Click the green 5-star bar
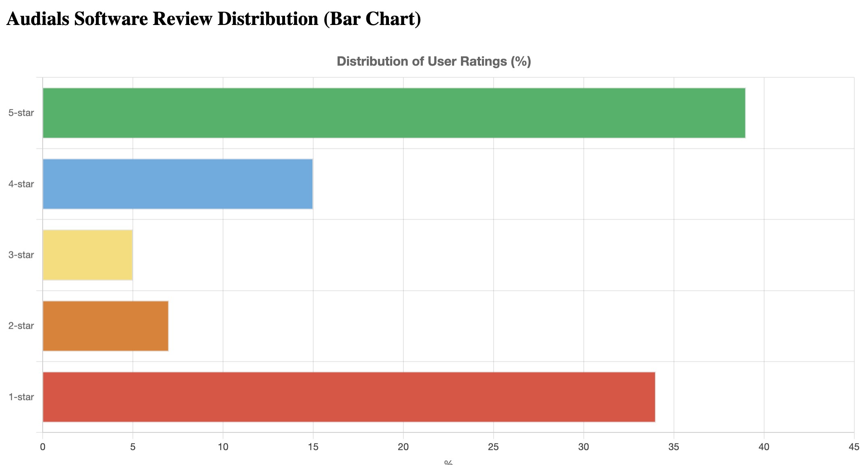The width and height of the screenshot is (868, 465). 394,113
